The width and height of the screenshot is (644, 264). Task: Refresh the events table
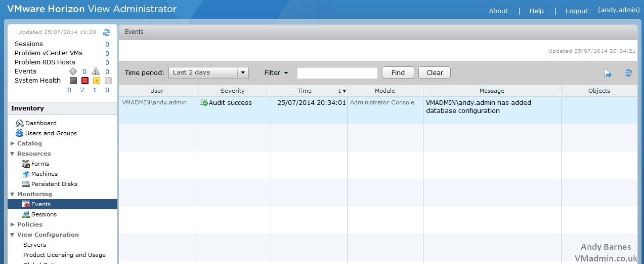coord(628,73)
